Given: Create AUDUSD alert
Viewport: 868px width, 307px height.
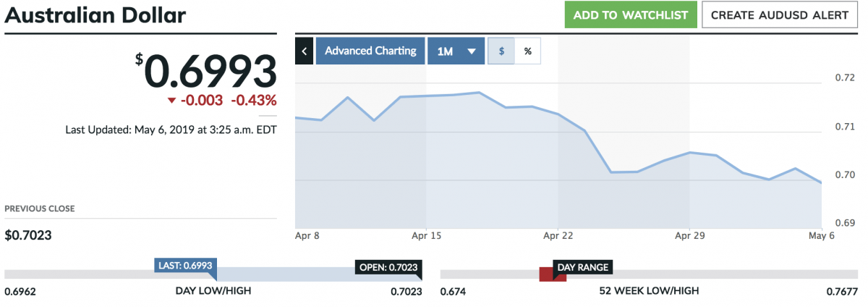Looking at the screenshot, I should point(779,15).
